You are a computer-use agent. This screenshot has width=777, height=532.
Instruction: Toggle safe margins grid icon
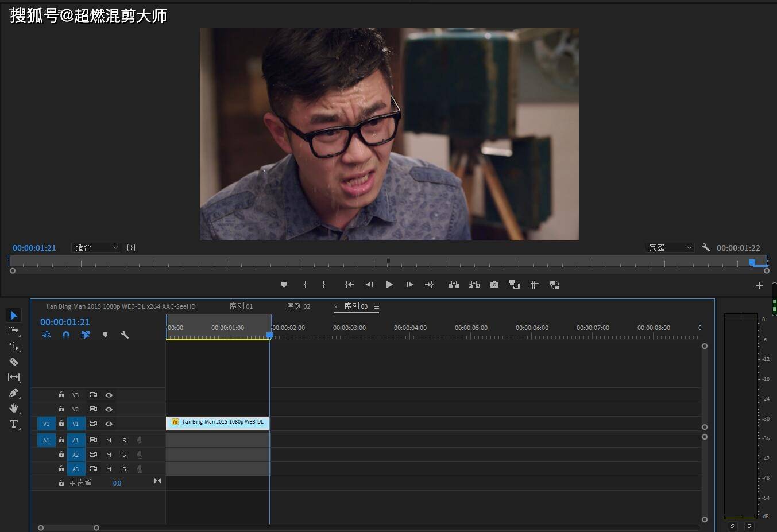point(534,285)
